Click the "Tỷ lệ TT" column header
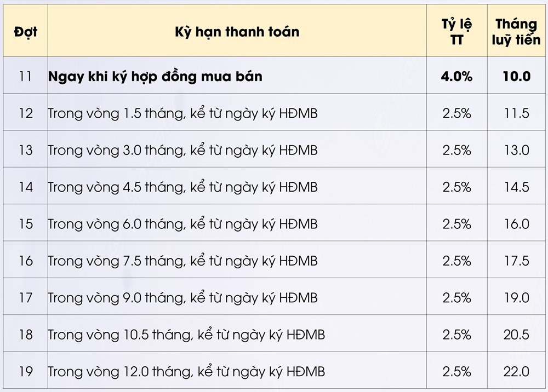This screenshot has height=392, width=548. (456, 32)
